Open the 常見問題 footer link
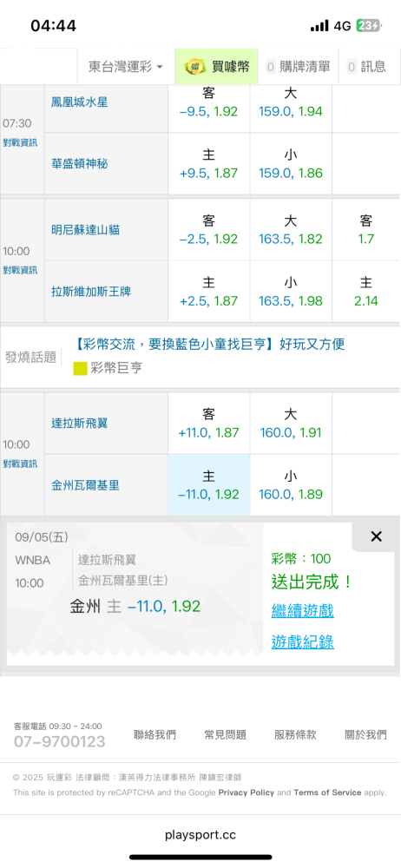The width and height of the screenshot is (401, 868). [x=225, y=734]
